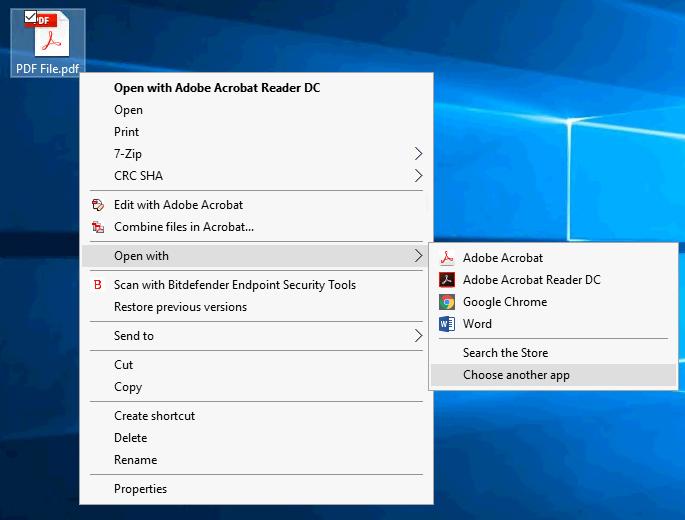The image size is (685, 520).
Task: Expand the CRC SHA submenu arrow
Action: pyautogui.click(x=418, y=176)
